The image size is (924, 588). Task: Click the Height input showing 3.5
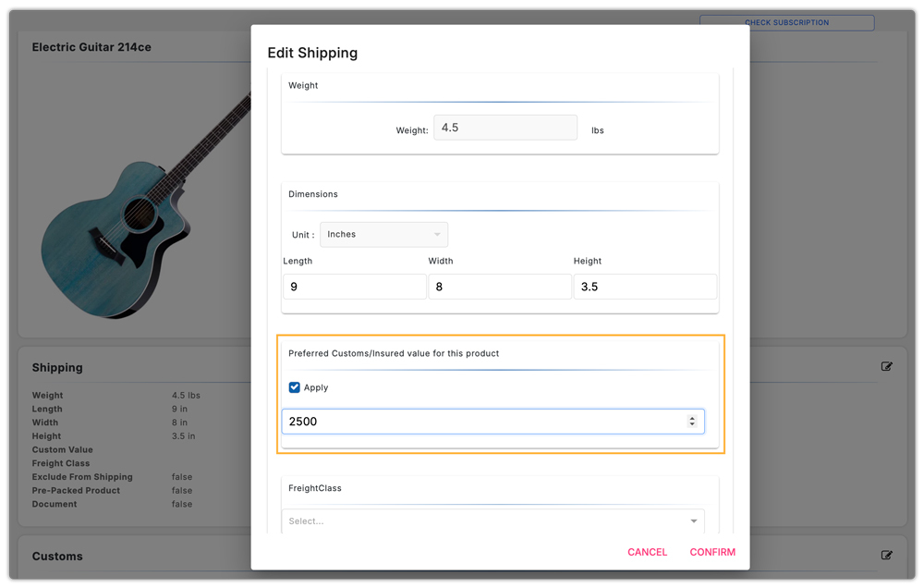(x=645, y=286)
